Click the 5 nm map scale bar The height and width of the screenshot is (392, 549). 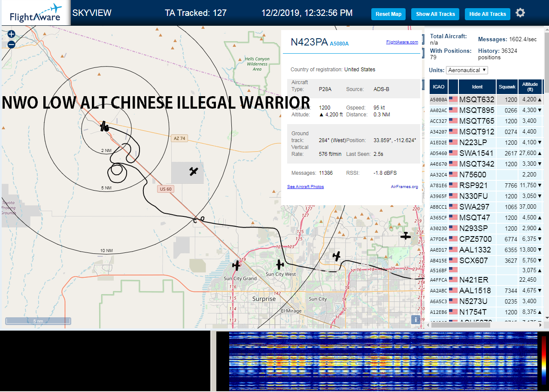point(38,321)
